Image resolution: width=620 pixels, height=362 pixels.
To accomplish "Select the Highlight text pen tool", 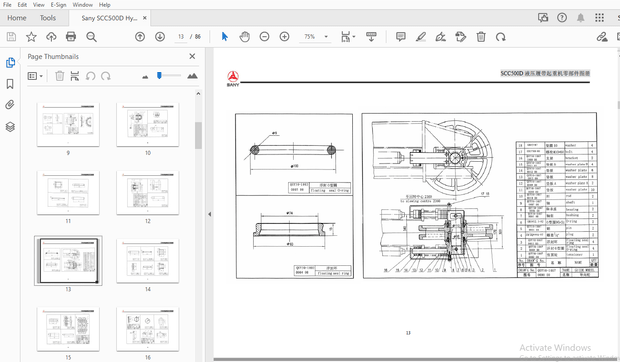I will tap(421, 37).
